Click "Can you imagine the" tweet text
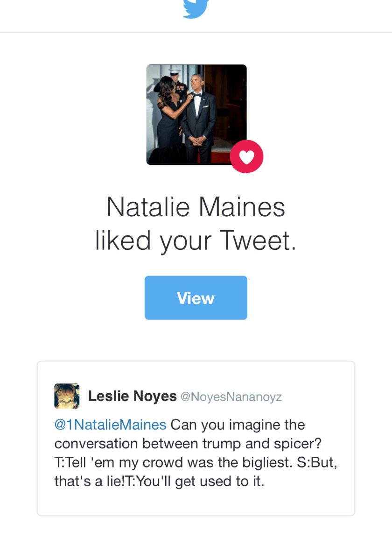This screenshot has width=392, height=538. (238, 425)
